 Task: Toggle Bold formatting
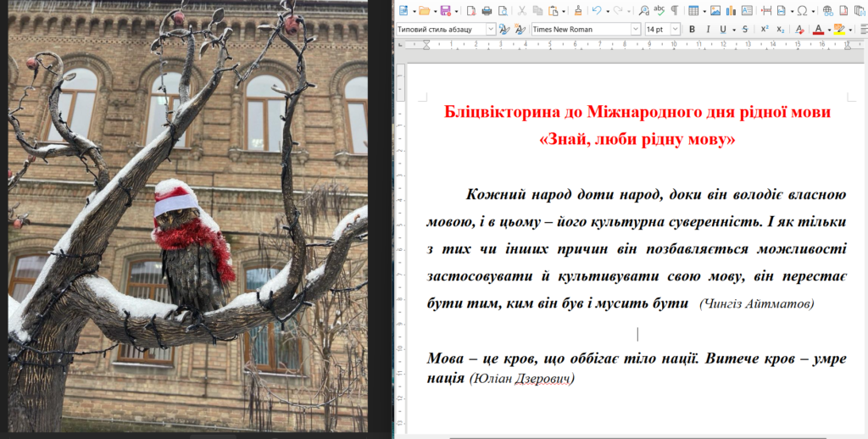692,29
